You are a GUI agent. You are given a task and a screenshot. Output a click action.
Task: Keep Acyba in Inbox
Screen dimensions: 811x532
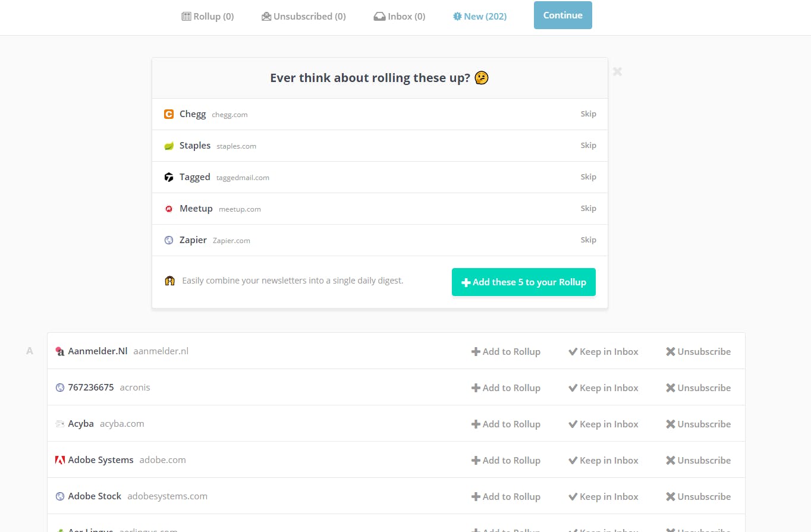tap(603, 424)
